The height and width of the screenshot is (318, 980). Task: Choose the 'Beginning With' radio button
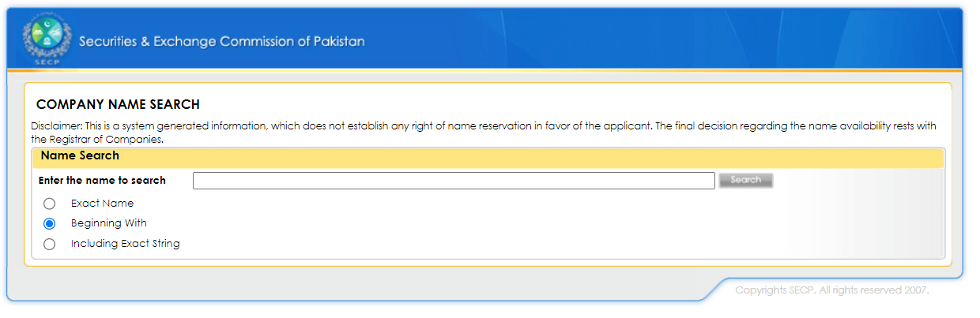(50, 223)
